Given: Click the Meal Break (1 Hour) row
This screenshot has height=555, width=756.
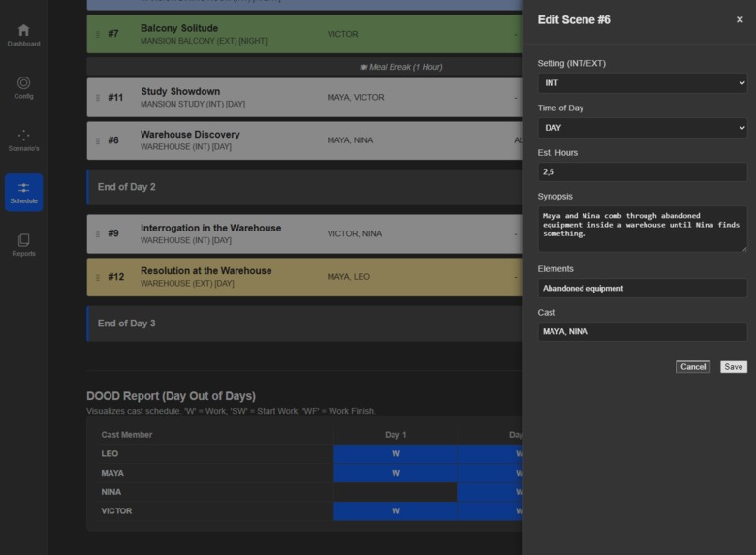Looking at the screenshot, I should [304, 67].
